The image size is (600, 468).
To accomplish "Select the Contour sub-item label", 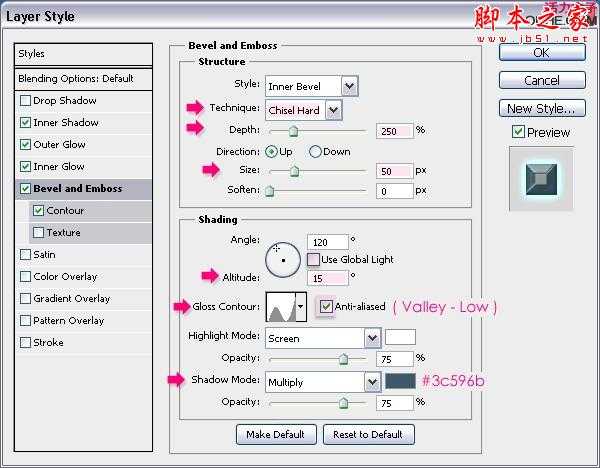I will (x=65, y=211).
